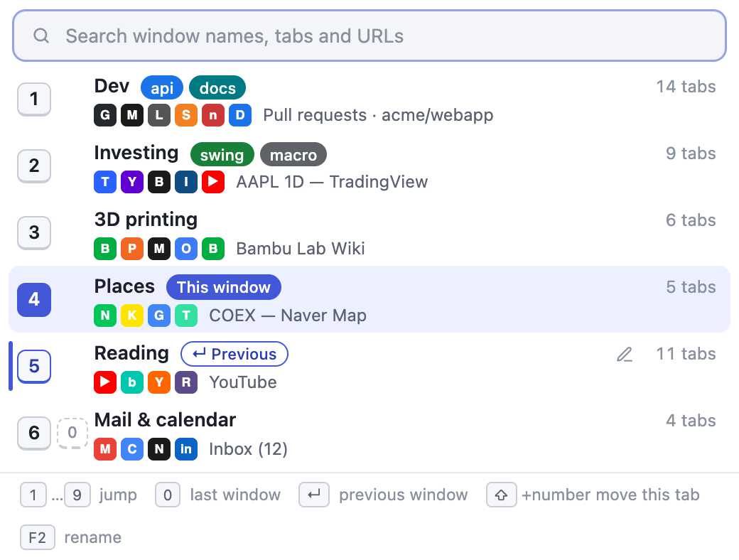The image size is (739, 560).
Task: Click the search field for windows and tabs
Action: (x=369, y=36)
